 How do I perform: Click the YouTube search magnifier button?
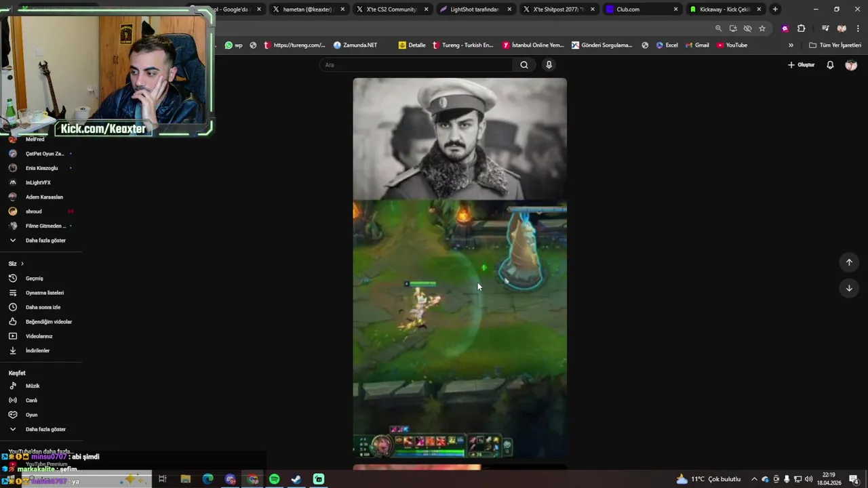[524, 65]
